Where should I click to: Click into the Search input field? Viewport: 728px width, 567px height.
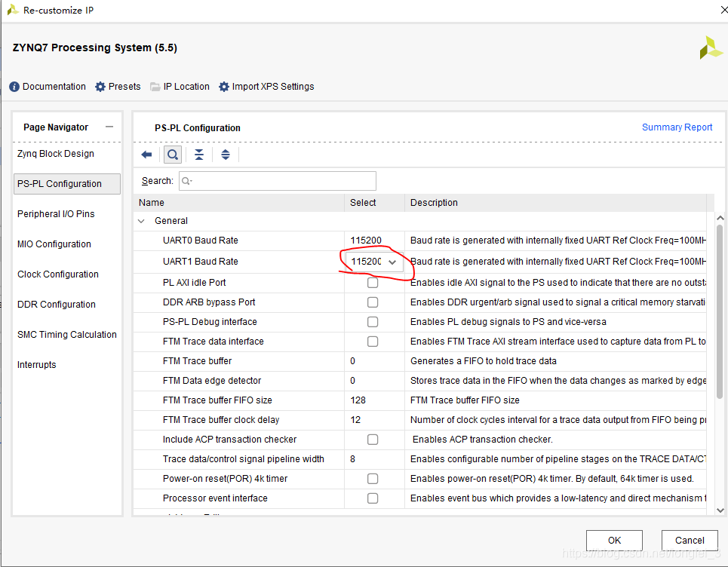coord(278,181)
